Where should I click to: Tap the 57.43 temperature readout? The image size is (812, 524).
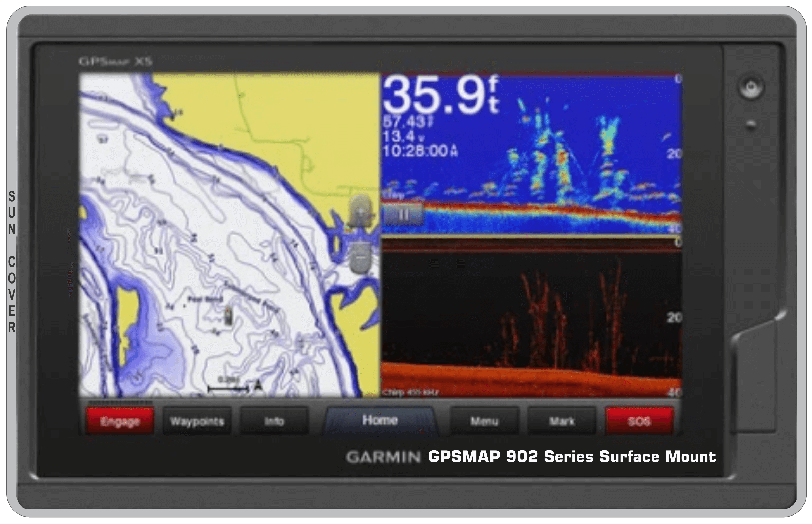coord(408,122)
